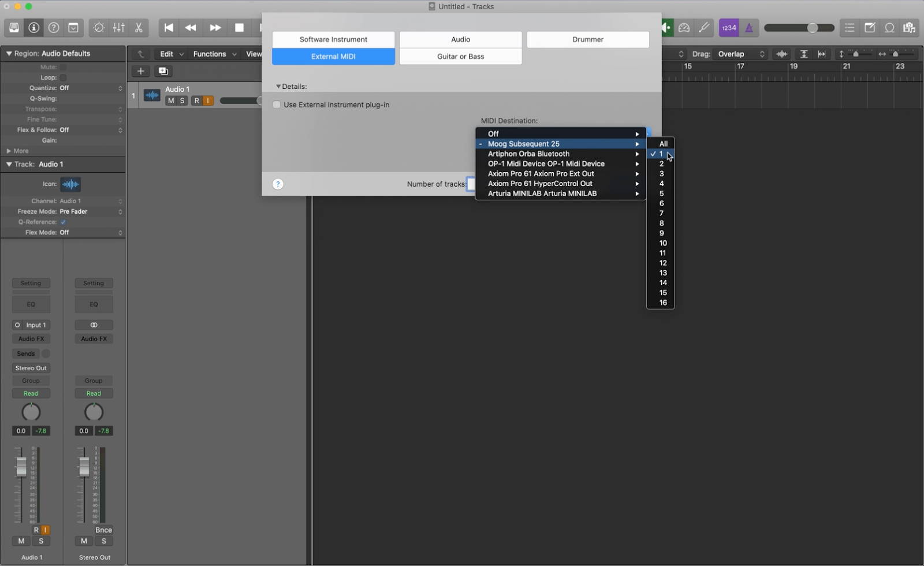924x566 pixels.
Task: Adjust Audio 1 channel strip pan knob
Action: (x=31, y=412)
